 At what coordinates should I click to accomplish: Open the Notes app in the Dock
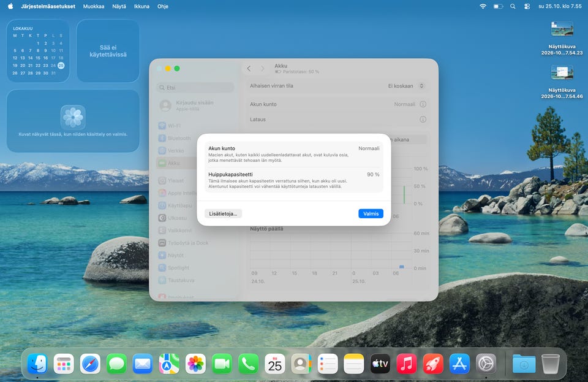point(354,364)
